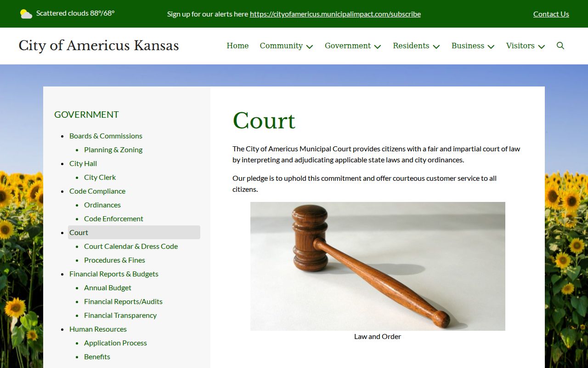Go to City Hall sidebar link
The image size is (588, 368).
point(83,163)
